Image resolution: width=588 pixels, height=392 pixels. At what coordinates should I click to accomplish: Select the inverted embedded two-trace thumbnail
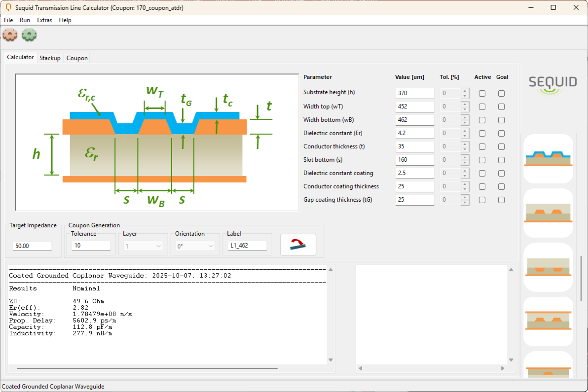coord(548,267)
